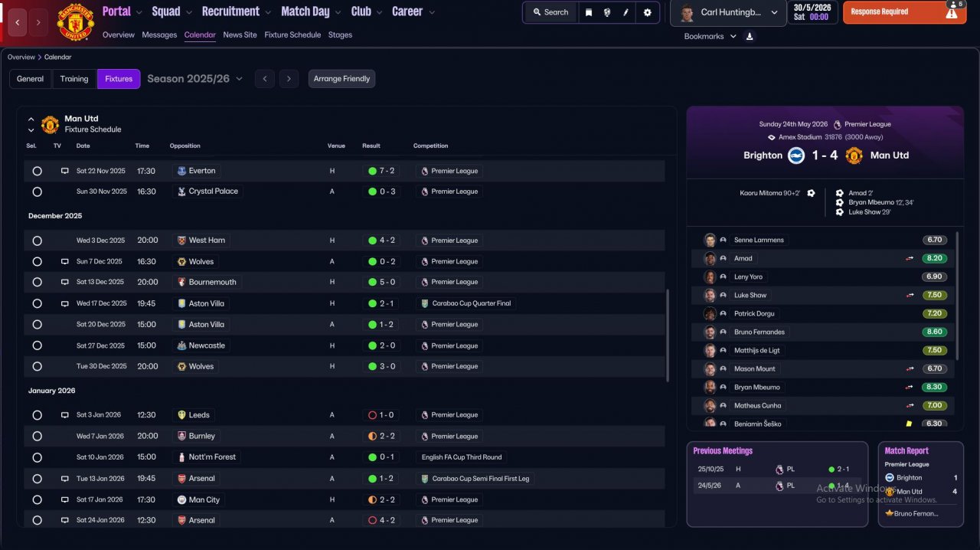
Task: Select the Bournemouth fixture radio button
Action: coord(37,282)
